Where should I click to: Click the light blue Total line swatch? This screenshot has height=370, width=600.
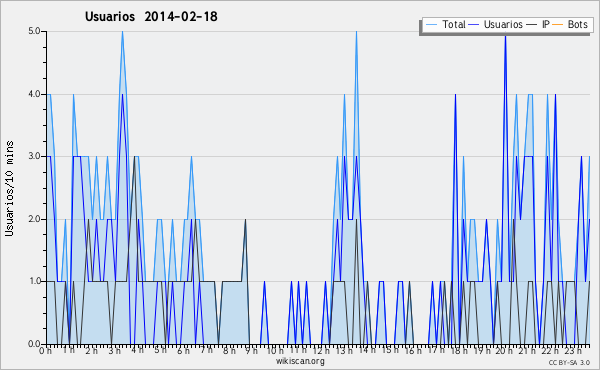pyautogui.click(x=431, y=25)
